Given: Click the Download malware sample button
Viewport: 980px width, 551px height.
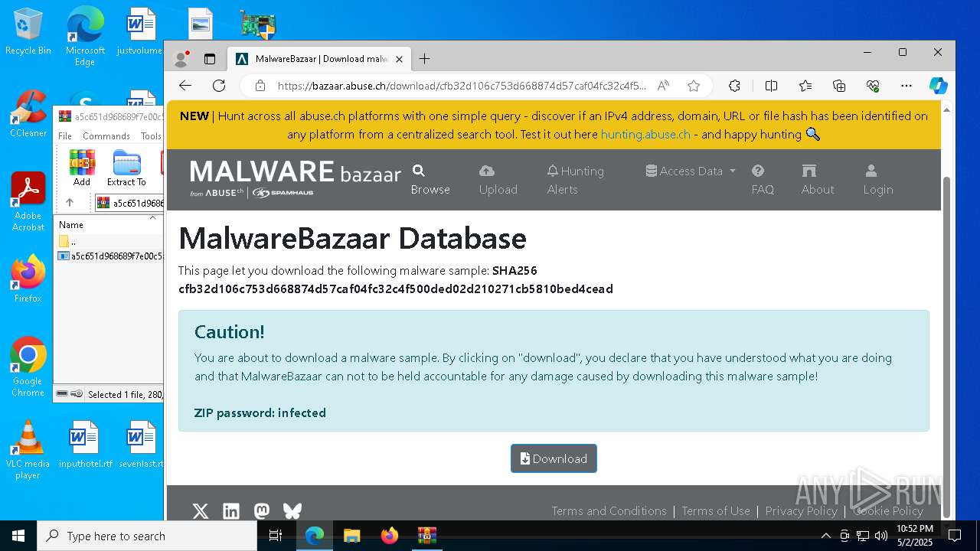Looking at the screenshot, I should pyautogui.click(x=554, y=458).
